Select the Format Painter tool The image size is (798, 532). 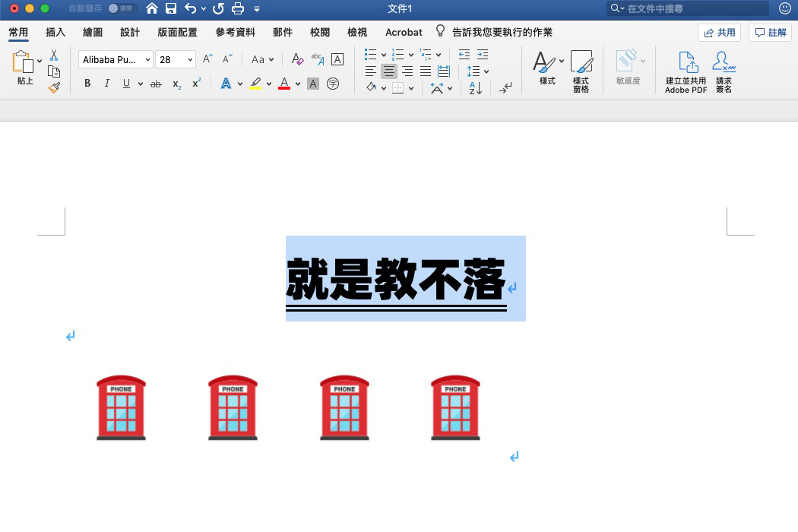(x=53, y=87)
